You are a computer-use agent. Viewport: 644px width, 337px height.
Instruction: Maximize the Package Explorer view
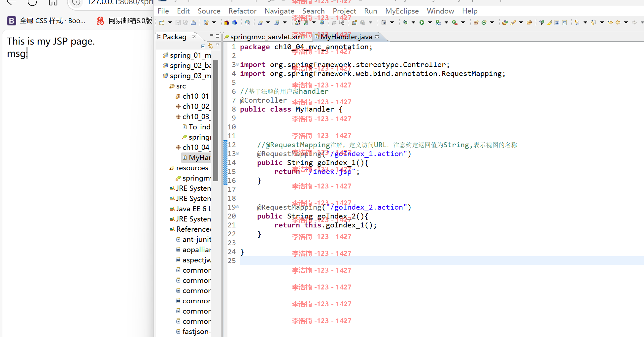click(x=218, y=36)
